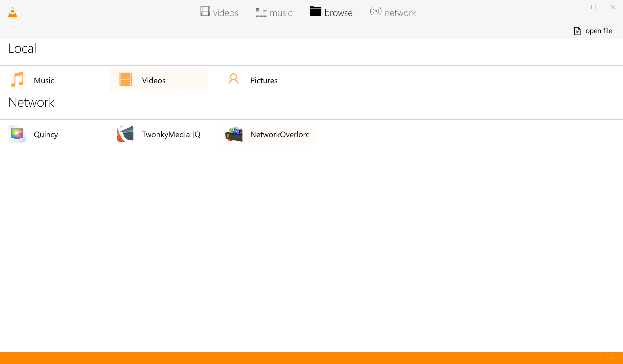
Task: Click the open file document icon
Action: (577, 31)
